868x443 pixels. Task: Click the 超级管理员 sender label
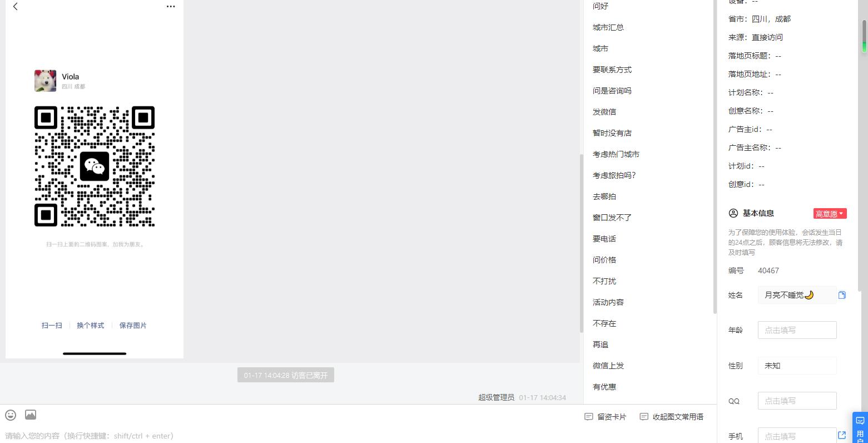pos(496,397)
